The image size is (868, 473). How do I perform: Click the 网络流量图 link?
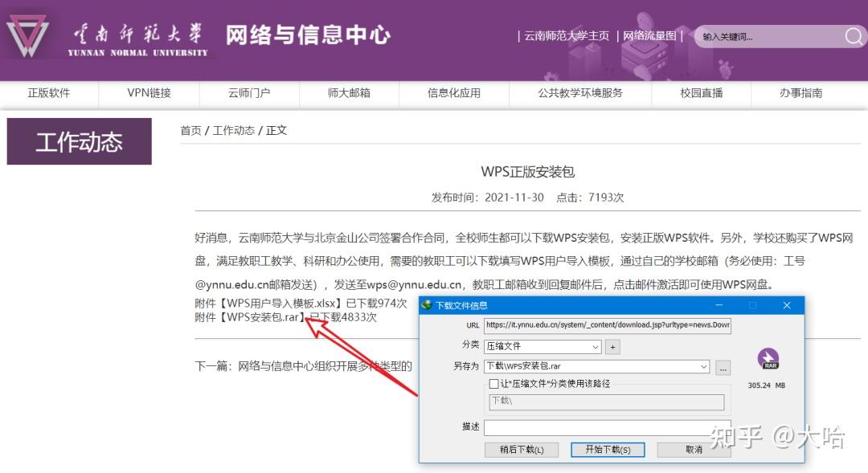click(x=649, y=36)
